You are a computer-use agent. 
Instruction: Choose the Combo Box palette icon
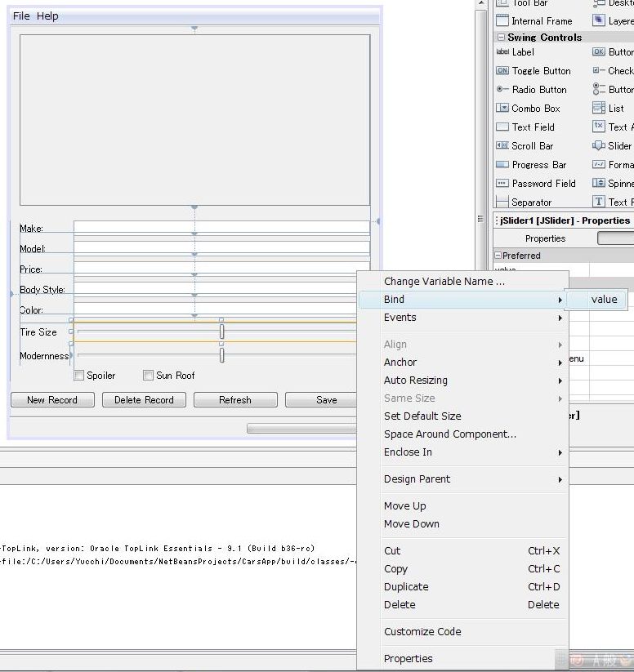click(x=502, y=109)
